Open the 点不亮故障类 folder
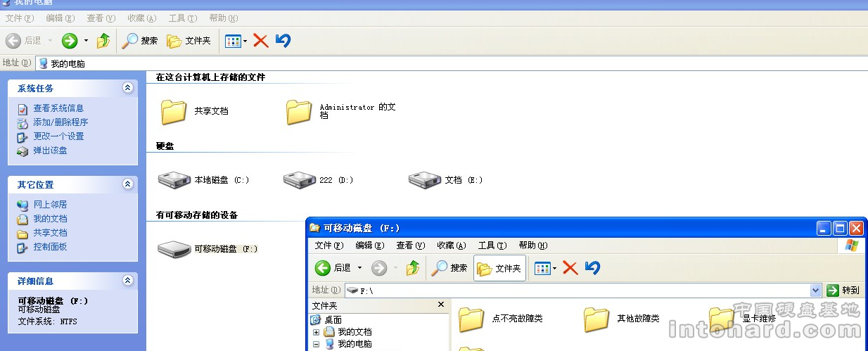The width and height of the screenshot is (868, 351). pyautogui.click(x=472, y=319)
